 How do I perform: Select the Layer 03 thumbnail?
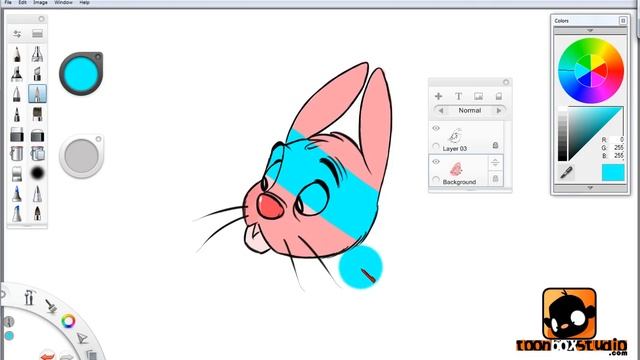point(455,136)
